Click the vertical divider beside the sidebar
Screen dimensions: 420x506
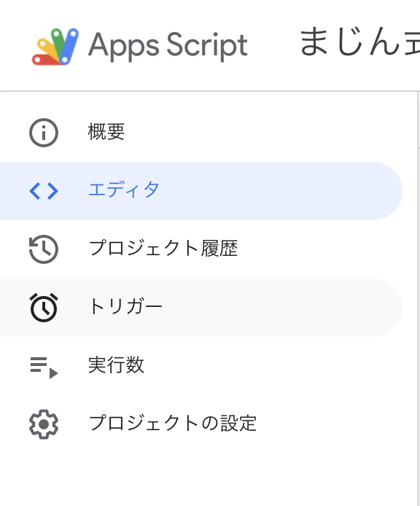tap(418, 290)
